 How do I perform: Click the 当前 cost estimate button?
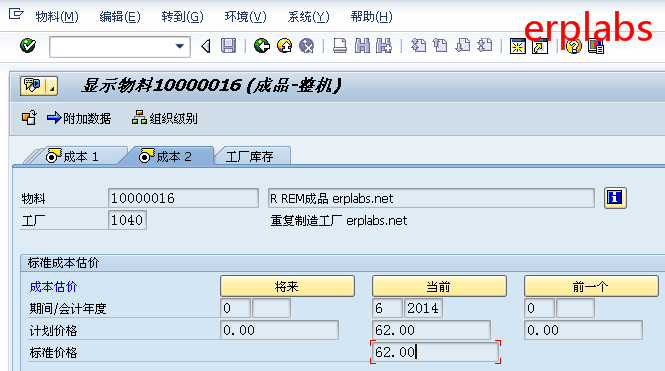tap(439, 286)
